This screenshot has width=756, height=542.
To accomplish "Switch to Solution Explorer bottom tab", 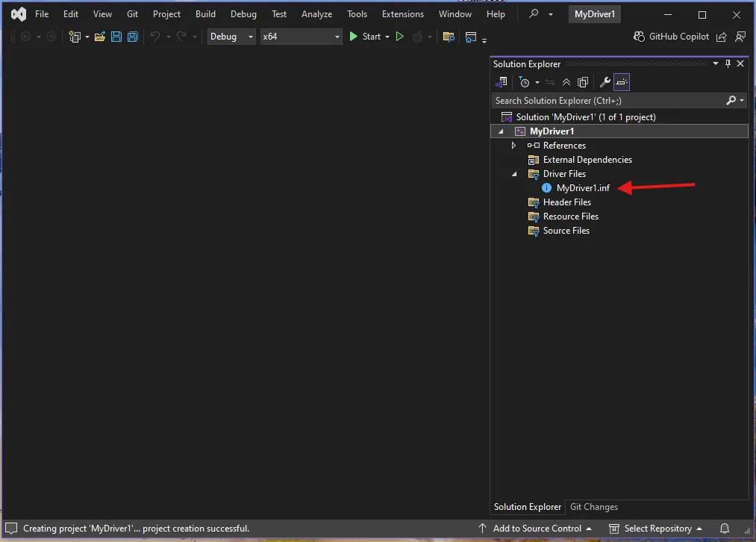I will click(x=528, y=507).
